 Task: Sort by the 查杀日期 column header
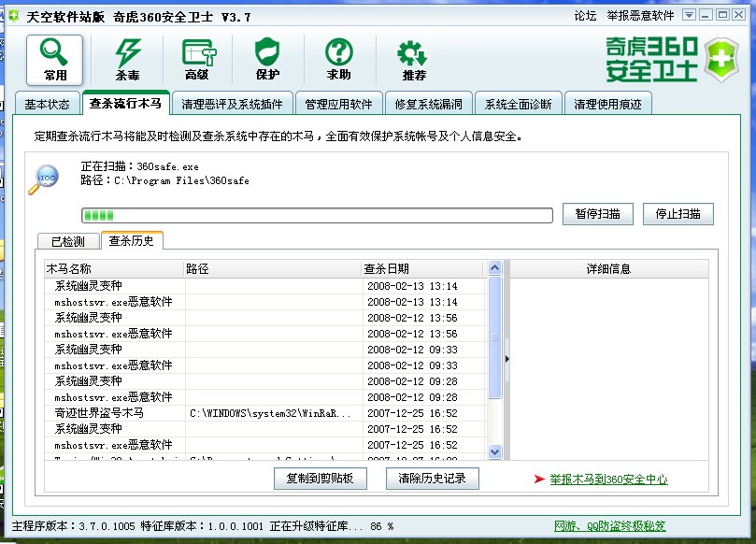pos(422,268)
